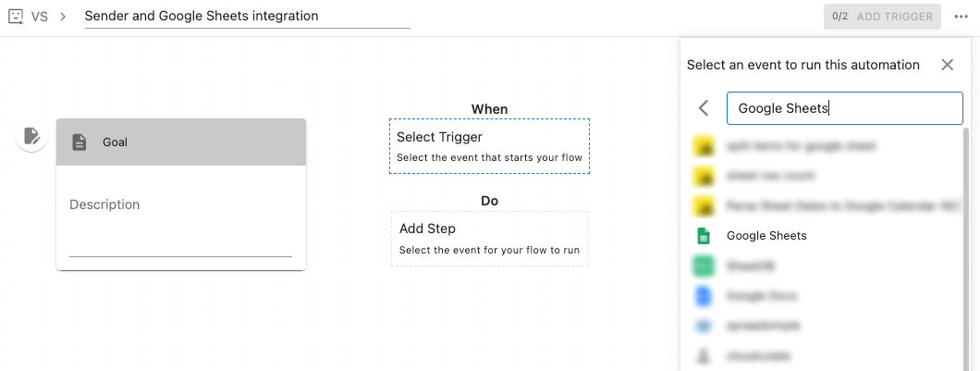This screenshot has width=980, height=371.
Task: Go back using the left chevron arrow
Action: coord(704,108)
